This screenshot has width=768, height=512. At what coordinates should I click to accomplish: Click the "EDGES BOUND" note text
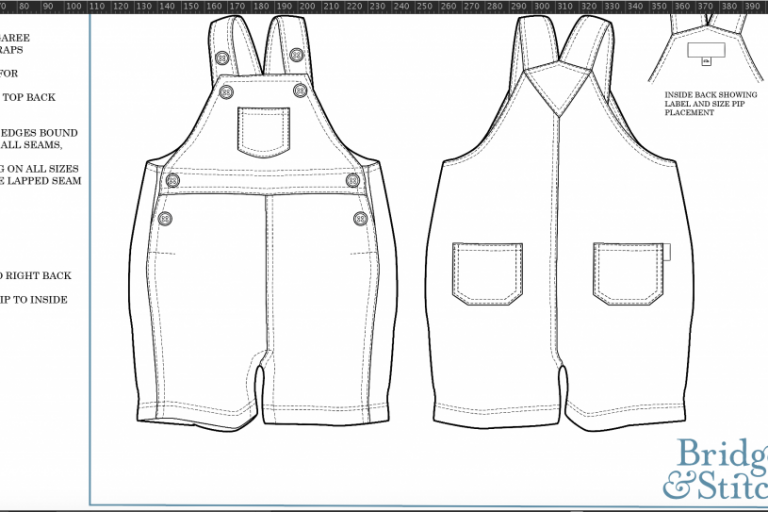click(x=39, y=133)
